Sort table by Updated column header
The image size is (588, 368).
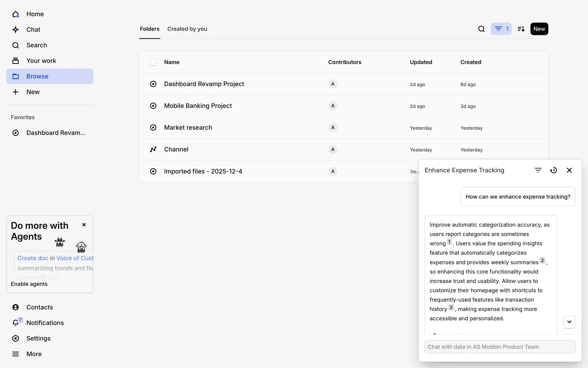tap(421, 62)
